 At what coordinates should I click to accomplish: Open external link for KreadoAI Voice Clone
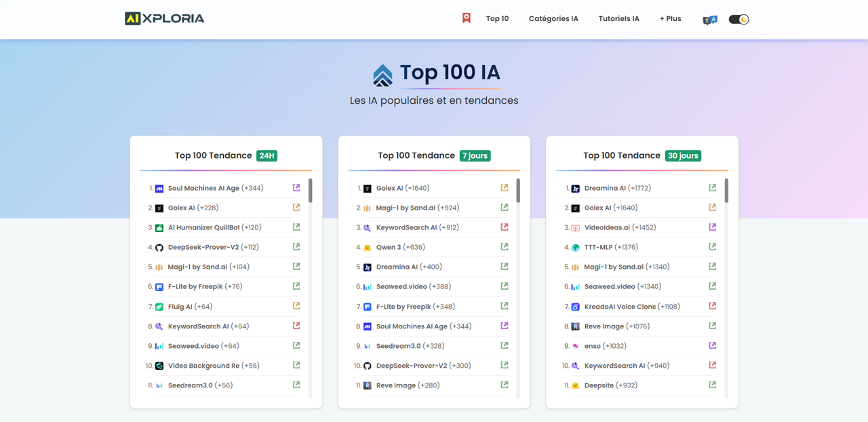(713, 306)
